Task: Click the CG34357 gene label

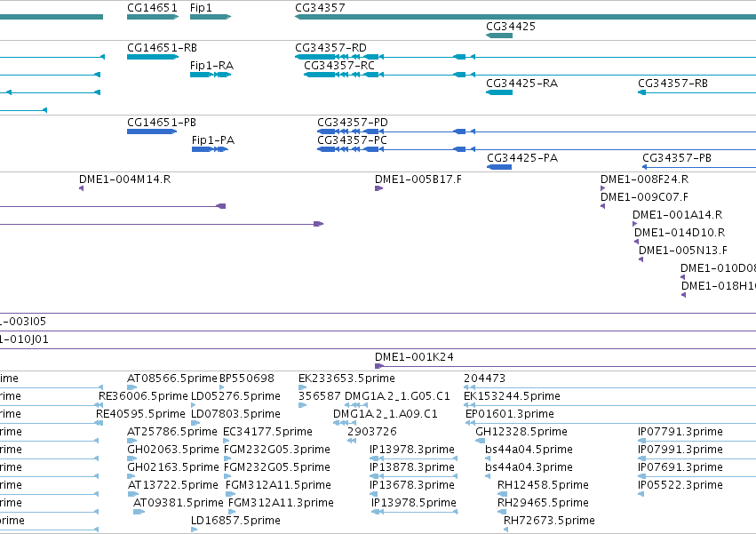Action: (x=320, y=8)
